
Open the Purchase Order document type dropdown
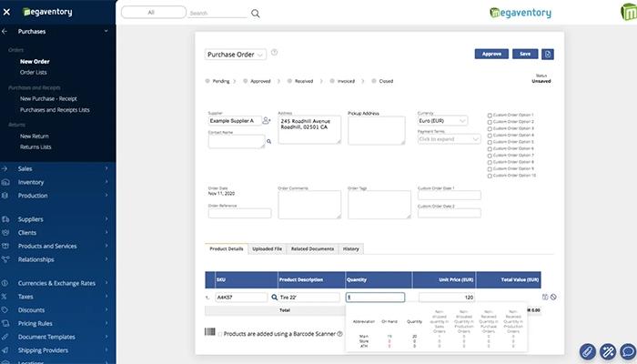236,55
